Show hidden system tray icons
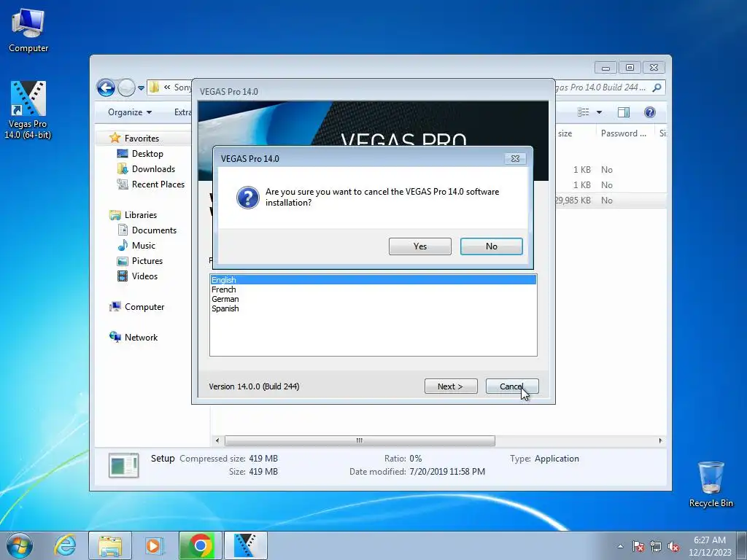Viewport: 747px width, 560px height. tap(620, 547)
